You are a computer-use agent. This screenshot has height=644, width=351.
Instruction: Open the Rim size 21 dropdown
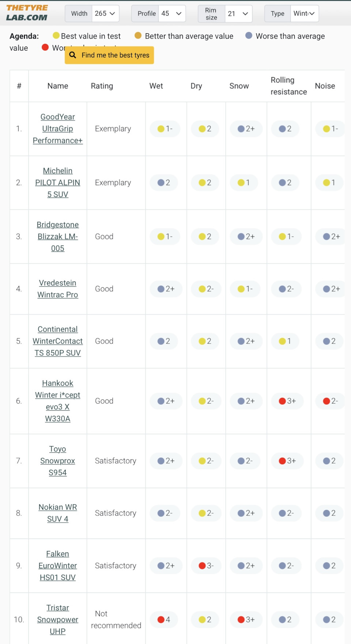238,14
